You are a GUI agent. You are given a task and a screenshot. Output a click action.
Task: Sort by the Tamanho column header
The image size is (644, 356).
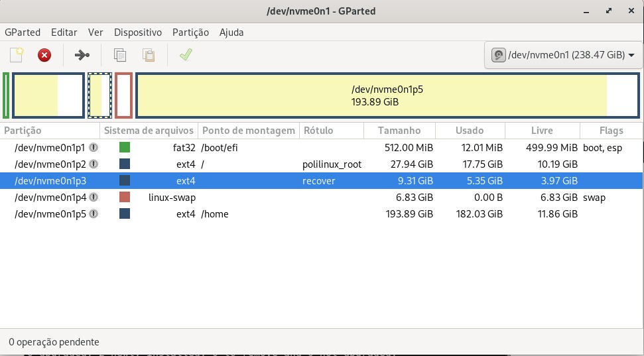coord(399,131)
